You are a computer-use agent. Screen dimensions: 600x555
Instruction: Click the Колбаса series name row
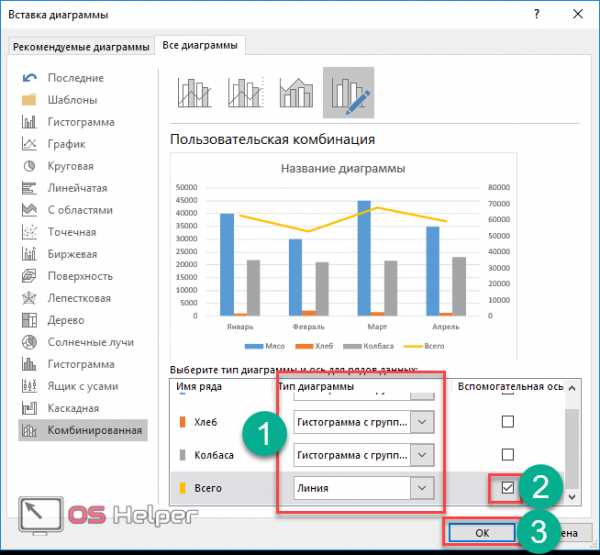[x=214, y=455]
